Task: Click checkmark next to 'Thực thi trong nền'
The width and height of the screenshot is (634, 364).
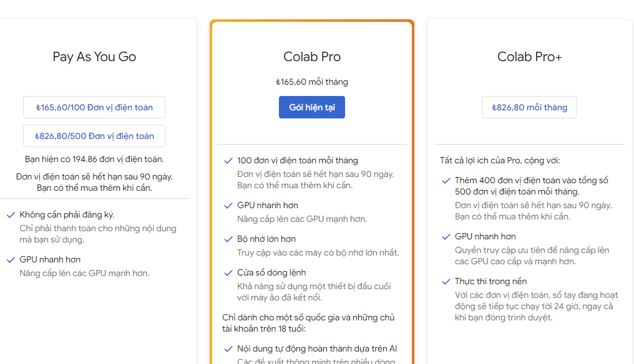Action: 446,282
